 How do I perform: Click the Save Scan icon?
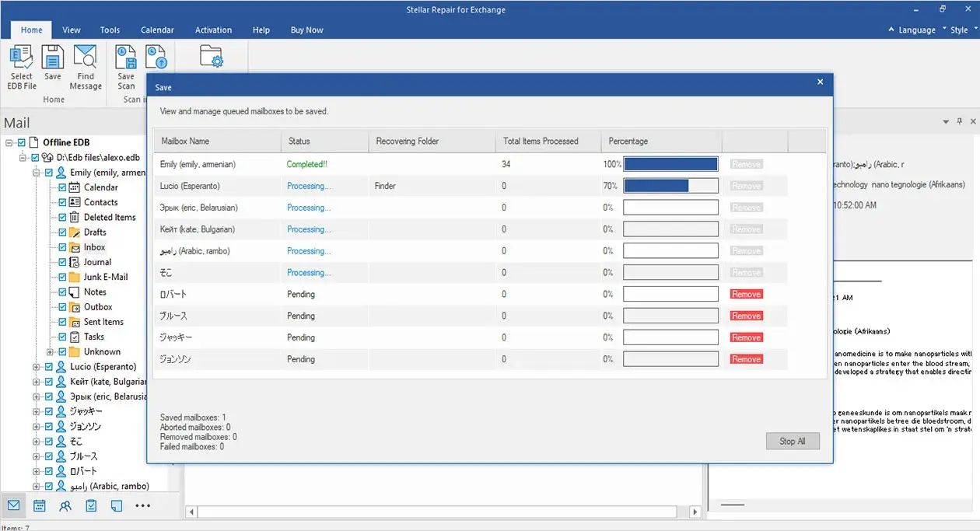click(126, 58)
